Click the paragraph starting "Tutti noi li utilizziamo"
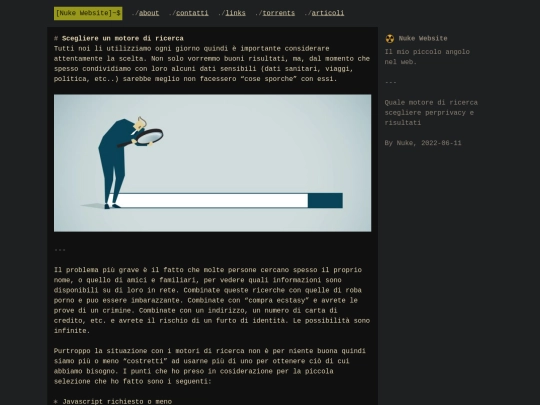540x405 pixels. [212, 64]
